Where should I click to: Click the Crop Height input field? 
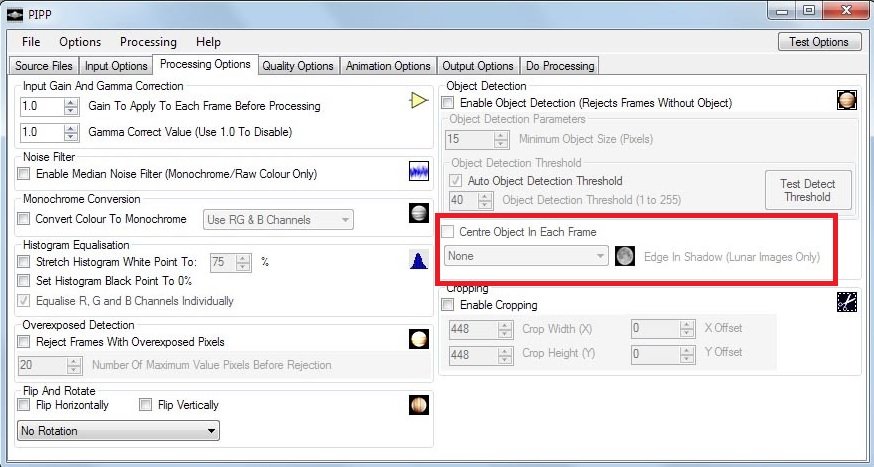[473, 354]
